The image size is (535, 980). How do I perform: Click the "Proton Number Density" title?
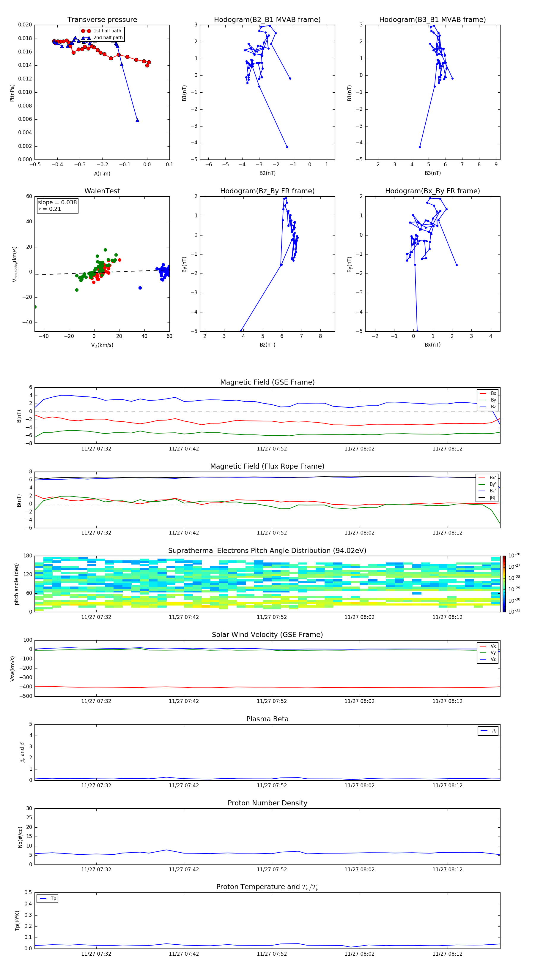click(x=267, y=803)
